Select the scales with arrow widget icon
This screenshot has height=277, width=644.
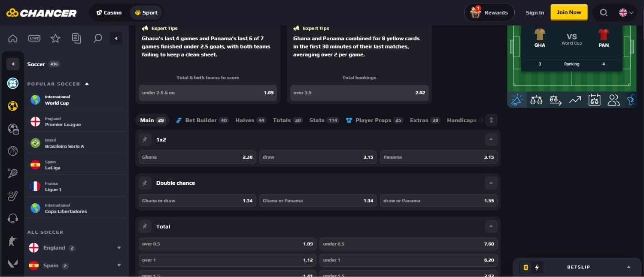point(556,100)
